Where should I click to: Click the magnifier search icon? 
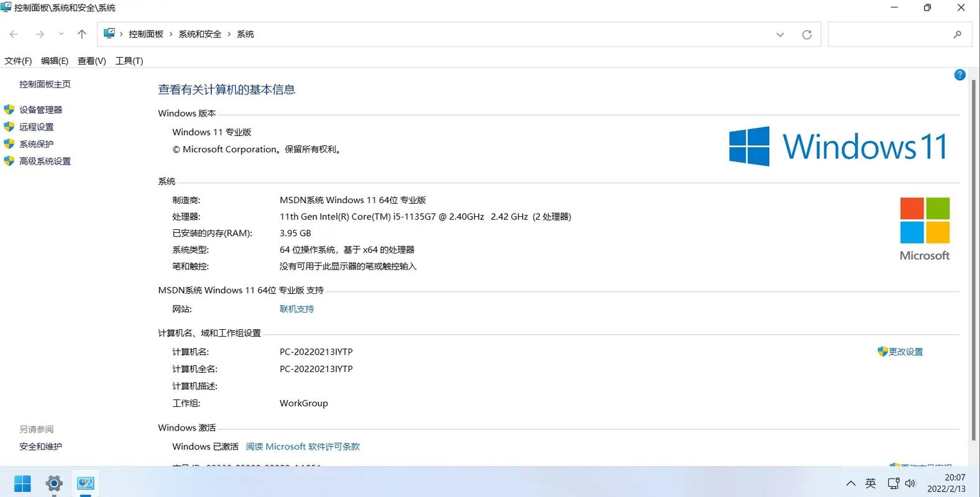[x=958, y=35]
